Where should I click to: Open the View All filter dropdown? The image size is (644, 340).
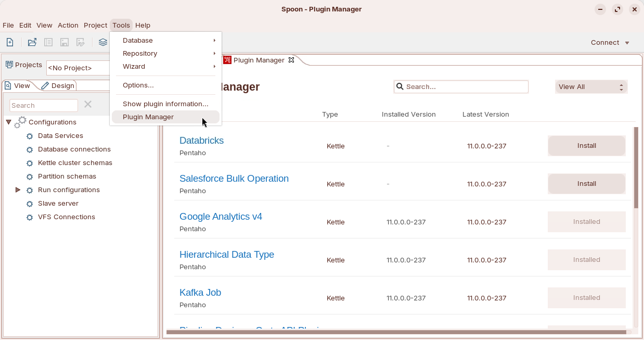click(591, 87)
